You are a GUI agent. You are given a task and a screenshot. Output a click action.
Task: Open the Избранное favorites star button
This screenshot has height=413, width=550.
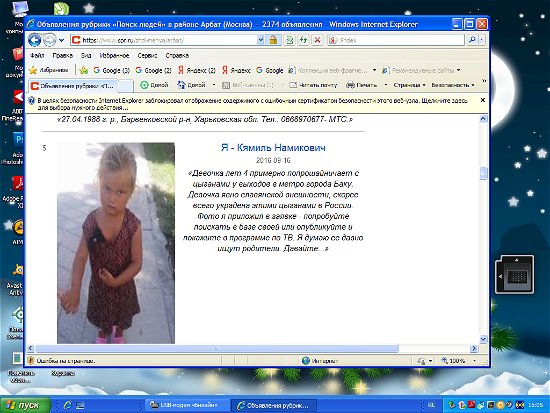(x=49, y=70)
